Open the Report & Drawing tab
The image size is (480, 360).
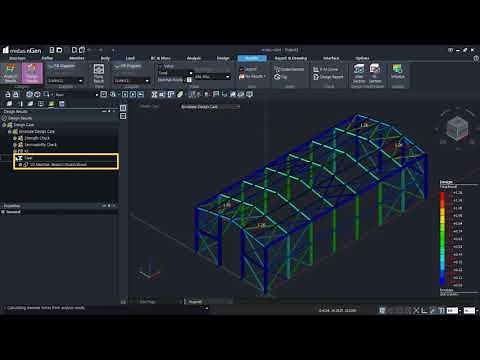click(290, 58)
